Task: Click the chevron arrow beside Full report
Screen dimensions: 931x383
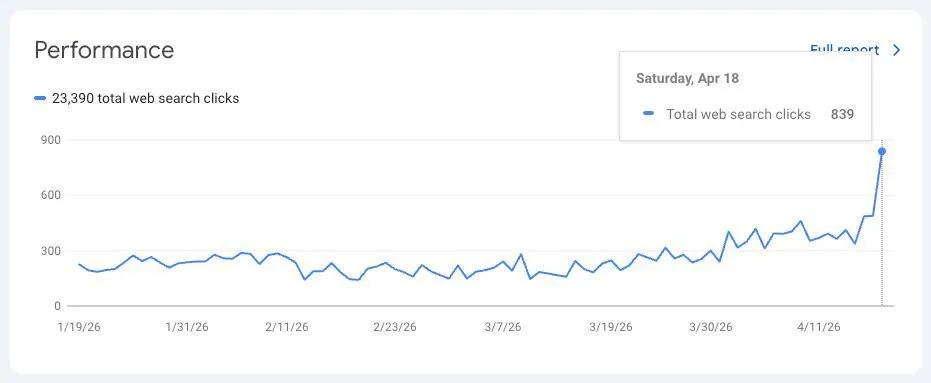Action: (x=897, y=50)
